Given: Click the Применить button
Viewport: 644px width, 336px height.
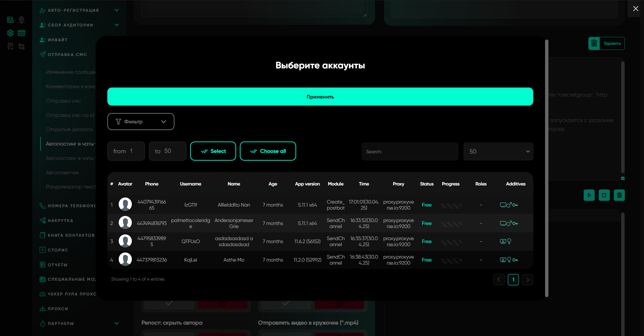Looking at the screenshot, I should (320, 97).
